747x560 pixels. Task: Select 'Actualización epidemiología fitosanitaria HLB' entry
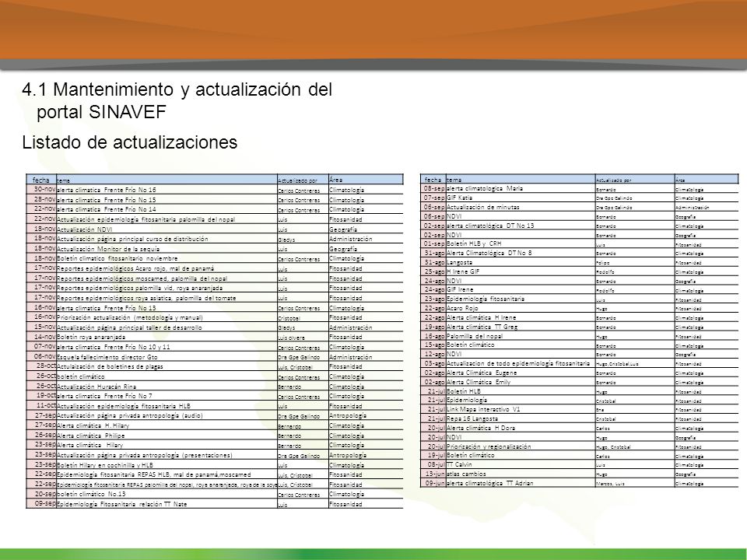coord(124,406)
